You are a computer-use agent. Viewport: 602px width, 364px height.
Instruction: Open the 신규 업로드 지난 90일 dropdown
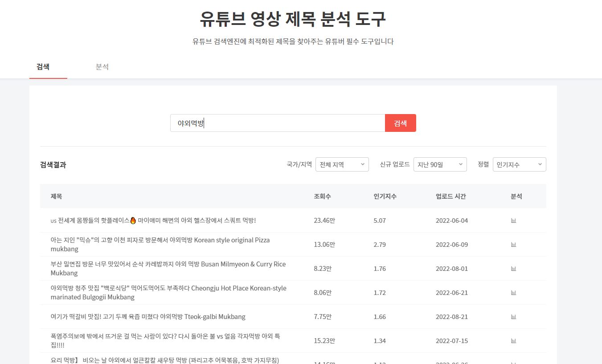point(440,164)
